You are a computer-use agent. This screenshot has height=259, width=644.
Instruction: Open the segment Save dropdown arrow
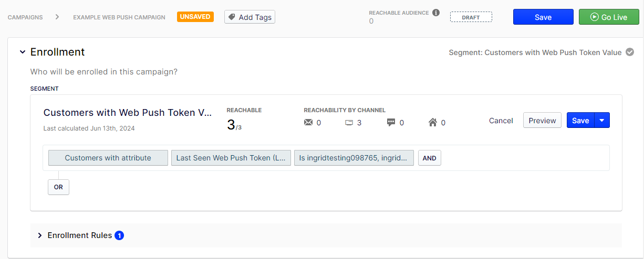coord(602,121)
